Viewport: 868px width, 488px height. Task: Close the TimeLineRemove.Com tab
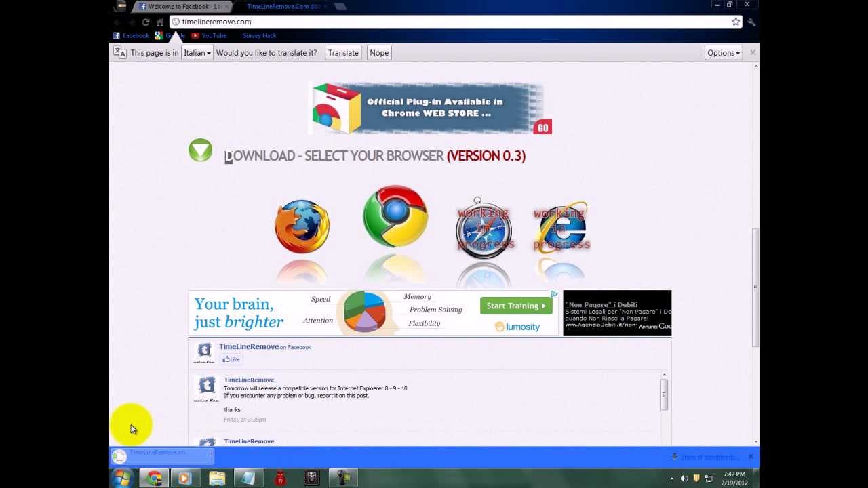[325, 6]
